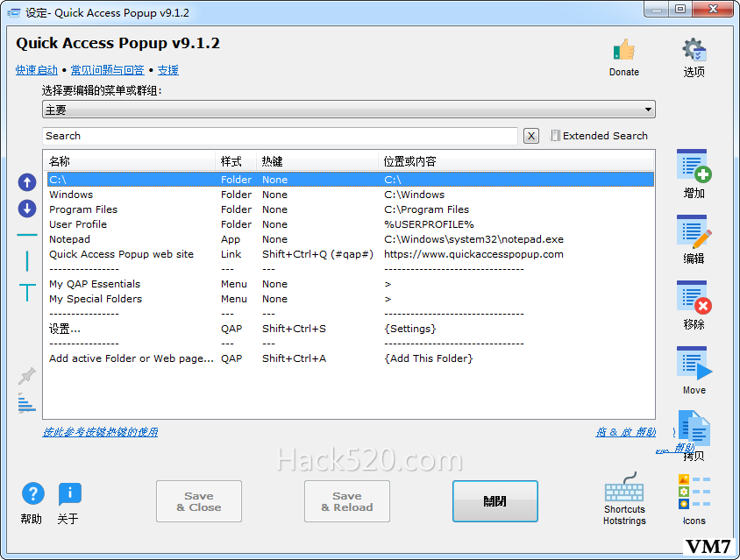Click the 帮助 help question mark icon

33,494
